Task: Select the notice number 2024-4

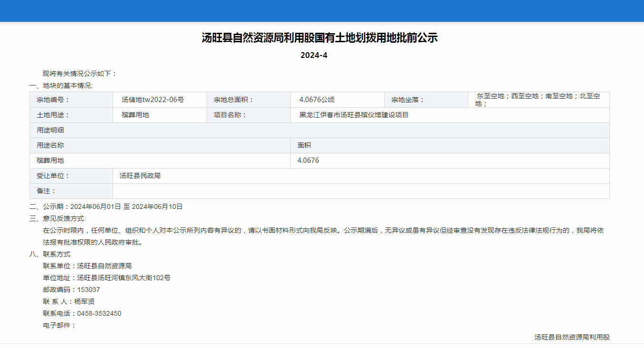Action: click(314, 55)
